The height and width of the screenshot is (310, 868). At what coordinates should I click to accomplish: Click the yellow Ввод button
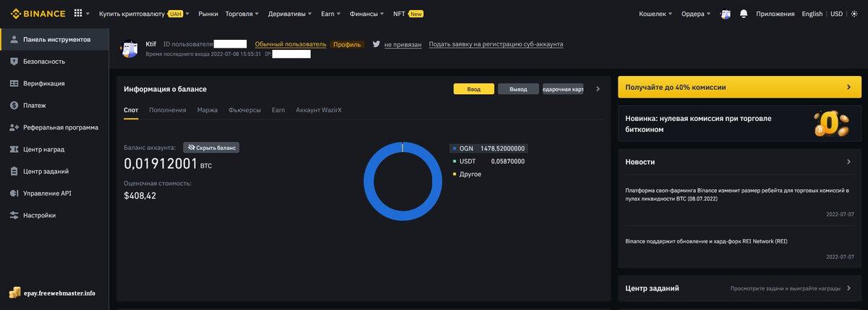click(x=474, y=89)
